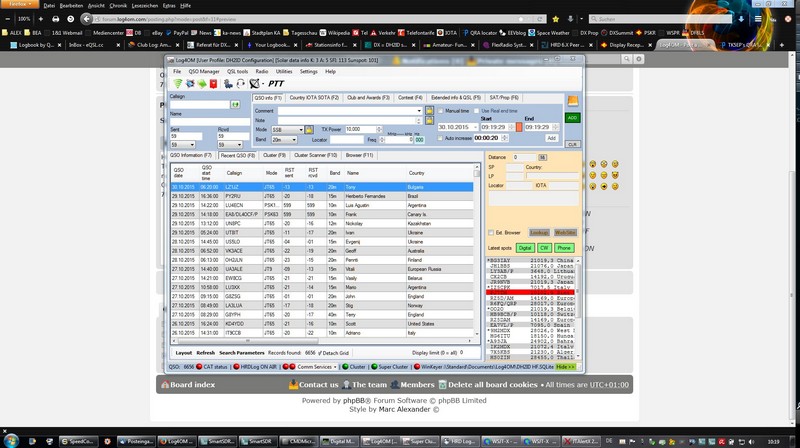The width and height of the screenshot is (800, 448).
Task: Click the Hide >> button in status bar
Action: click(x=565, y=367)
